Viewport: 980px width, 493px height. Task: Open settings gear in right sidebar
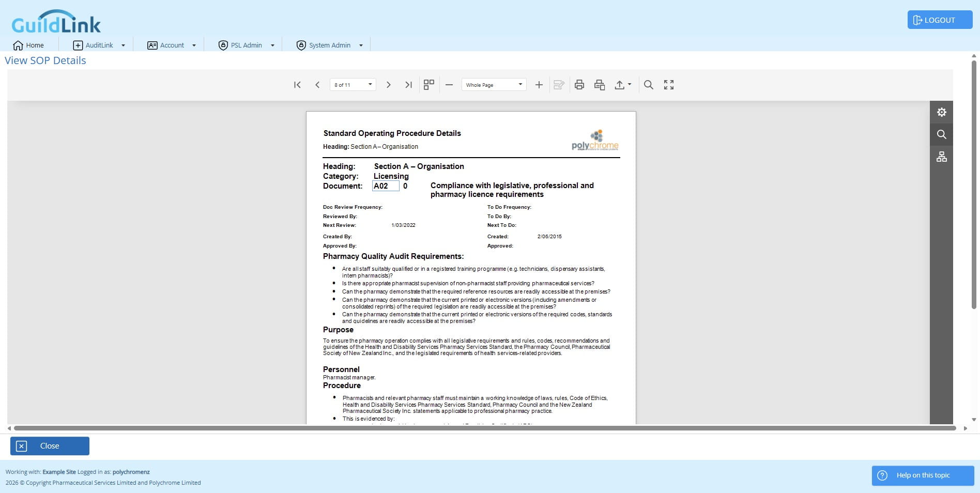(941, 112)
